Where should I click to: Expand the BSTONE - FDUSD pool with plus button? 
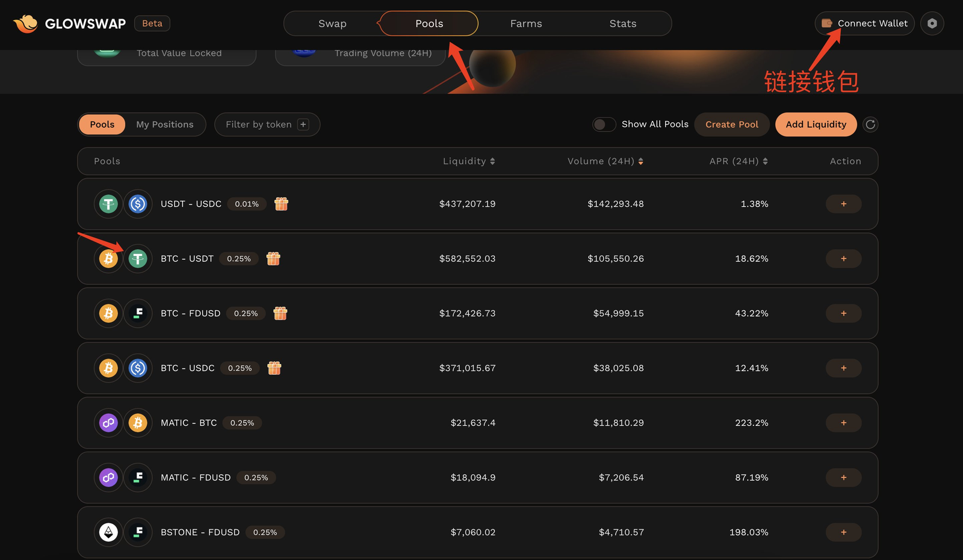tap(843, 532)
